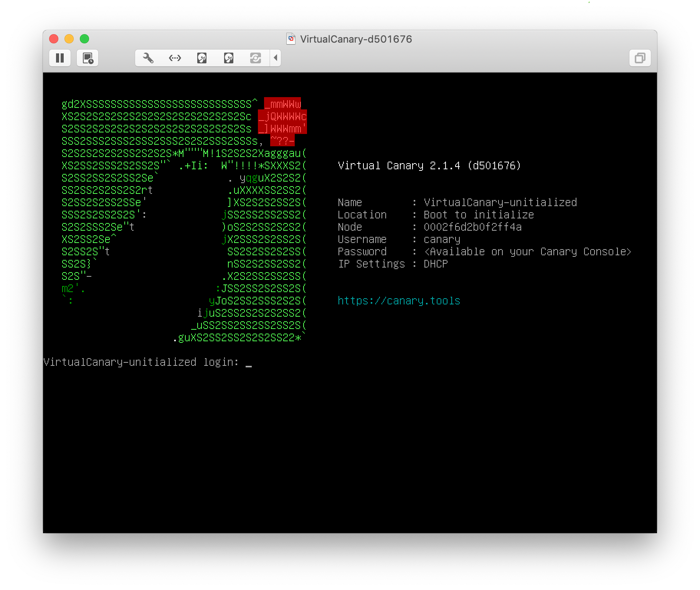Click the network adapter arrows icon
The image size is (700, 590).
point(175,58)
